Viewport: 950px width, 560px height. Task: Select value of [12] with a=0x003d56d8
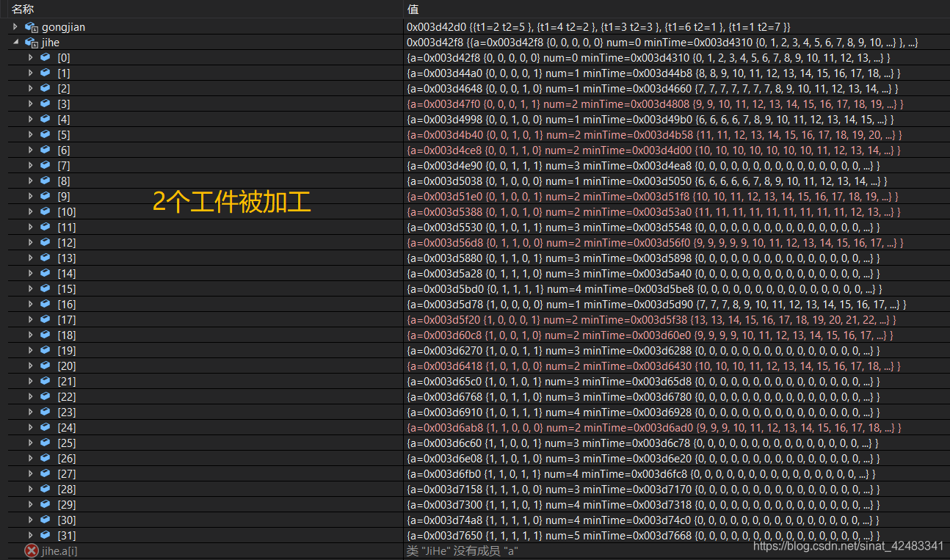tap(655, 242)
